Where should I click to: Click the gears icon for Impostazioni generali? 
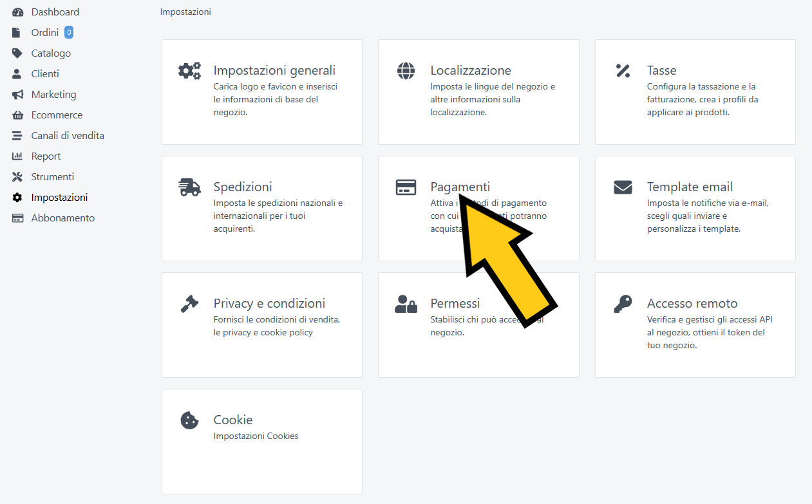coord(189,71)
